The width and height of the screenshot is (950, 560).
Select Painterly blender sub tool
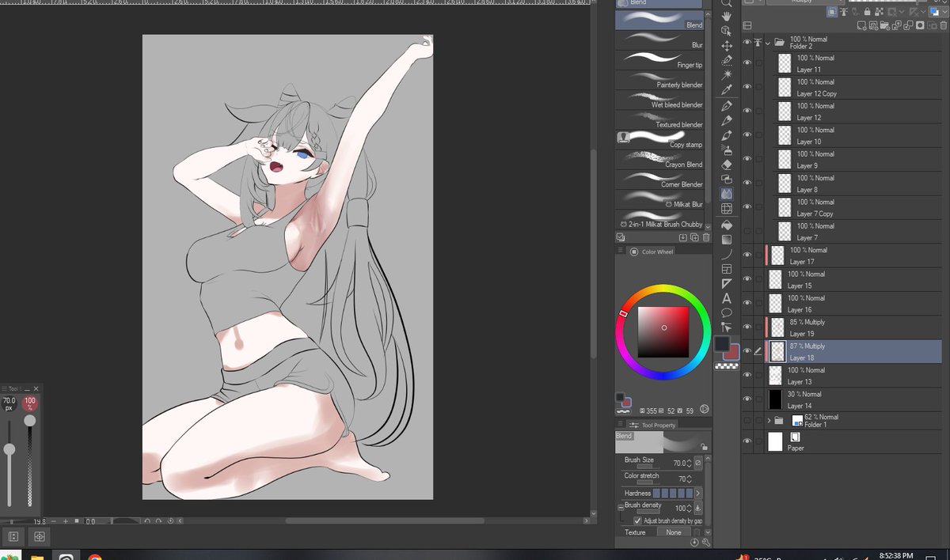coord(659,79)
